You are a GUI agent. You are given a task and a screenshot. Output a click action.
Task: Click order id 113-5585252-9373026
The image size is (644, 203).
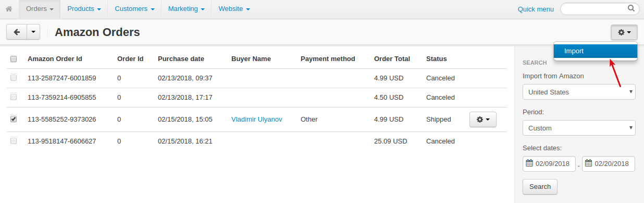pyautogui.click(x=62, y=119)
